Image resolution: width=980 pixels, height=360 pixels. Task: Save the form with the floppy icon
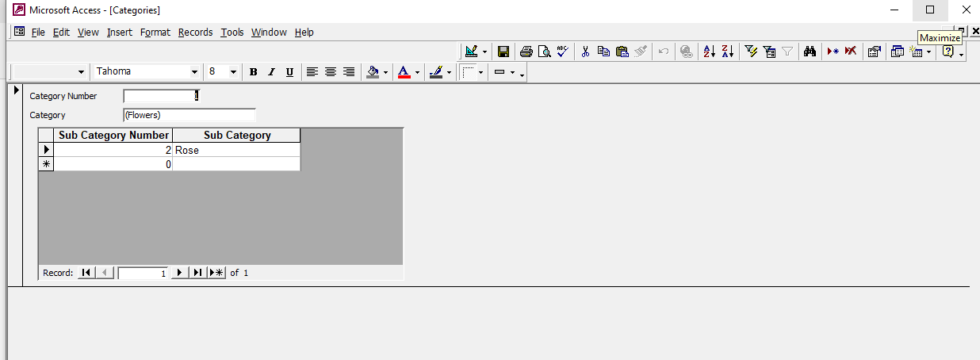(503, 52)
